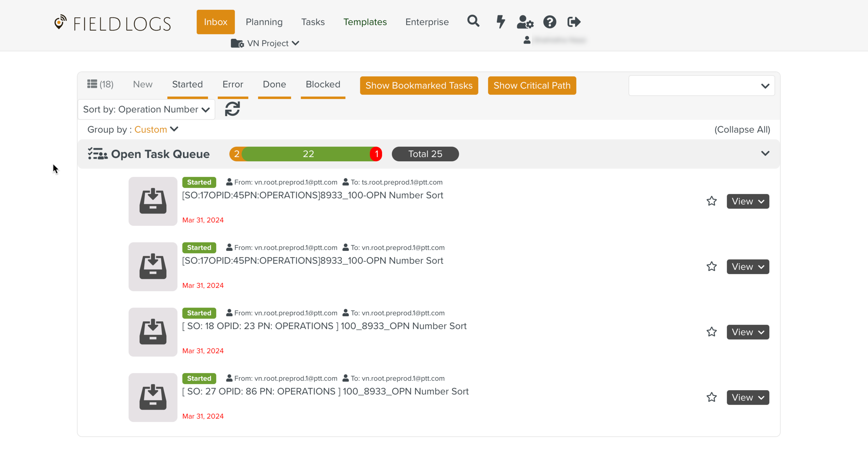Star the SO: 18 OPID: 23 task
The image size is (868, 451).
pyautogui.click(x=711, y=332)
